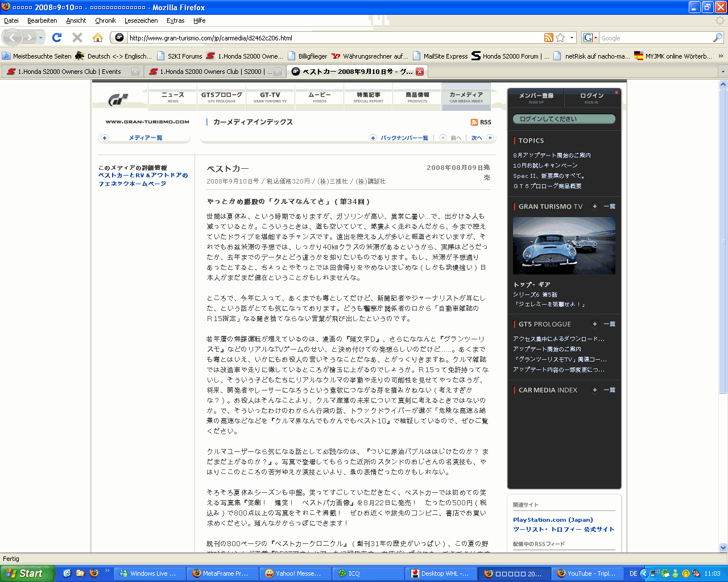Screen dimensions: 728x582
Task: Open the Lesezeichen menu
Action: (x=141, y=20)
